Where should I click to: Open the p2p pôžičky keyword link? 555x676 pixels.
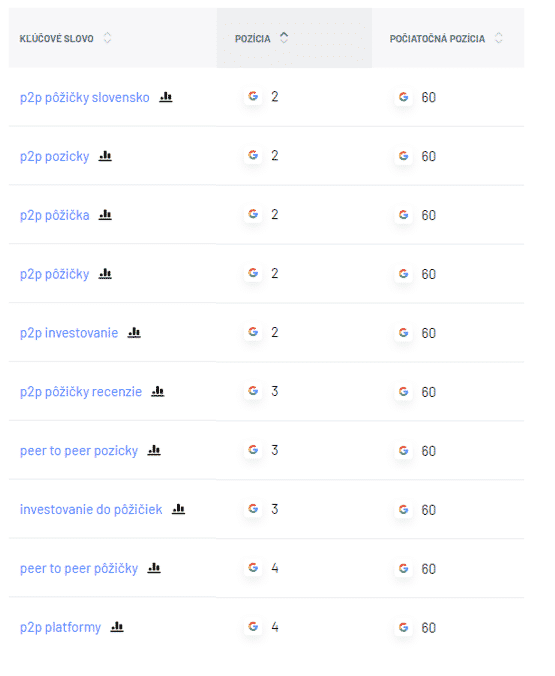(54, 274)
